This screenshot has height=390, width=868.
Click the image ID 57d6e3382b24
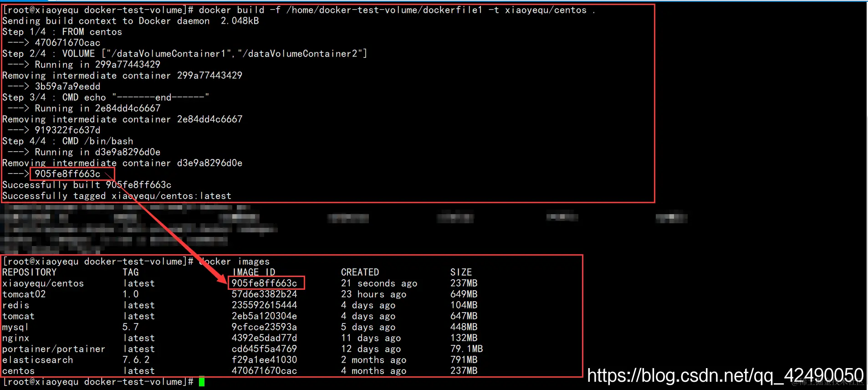pyautogui.click(x=264, y=294)
